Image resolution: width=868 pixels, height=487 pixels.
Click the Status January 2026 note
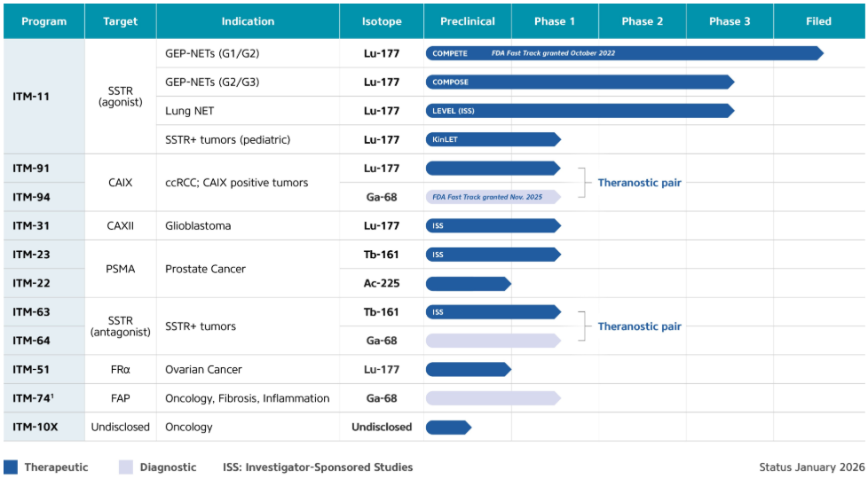(x=811, y=467)
